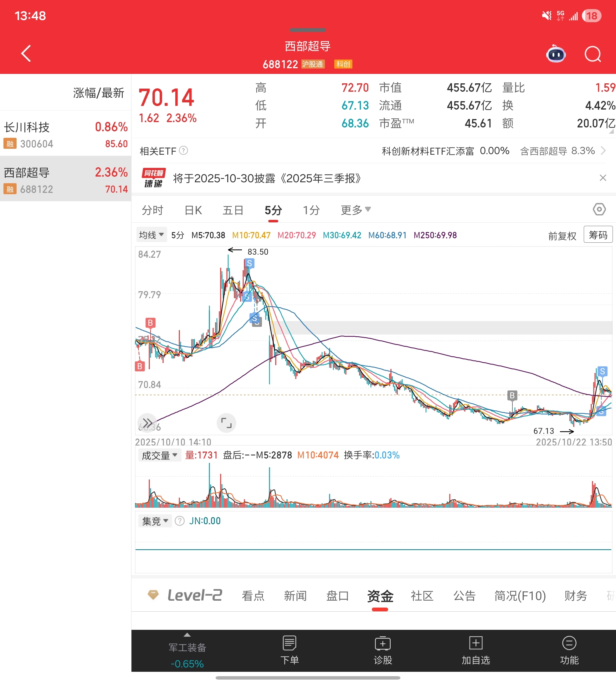
Task: Tap the fullscreen chart icon
Action: [226, 422]
